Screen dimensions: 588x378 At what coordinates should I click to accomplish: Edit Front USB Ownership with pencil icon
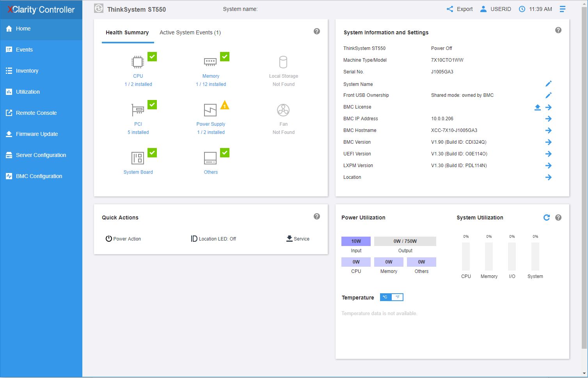(x=548, y=95)
